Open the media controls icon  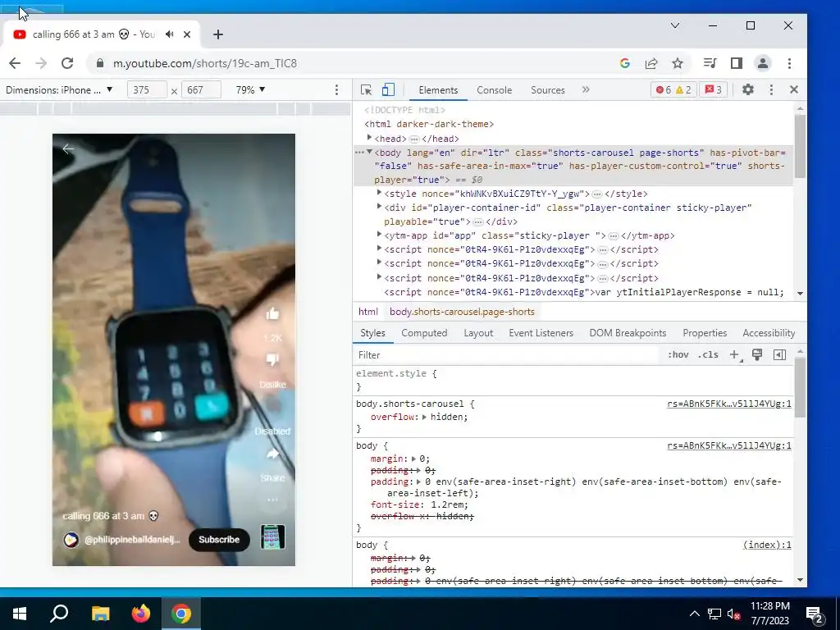click(x=710, y=63)
